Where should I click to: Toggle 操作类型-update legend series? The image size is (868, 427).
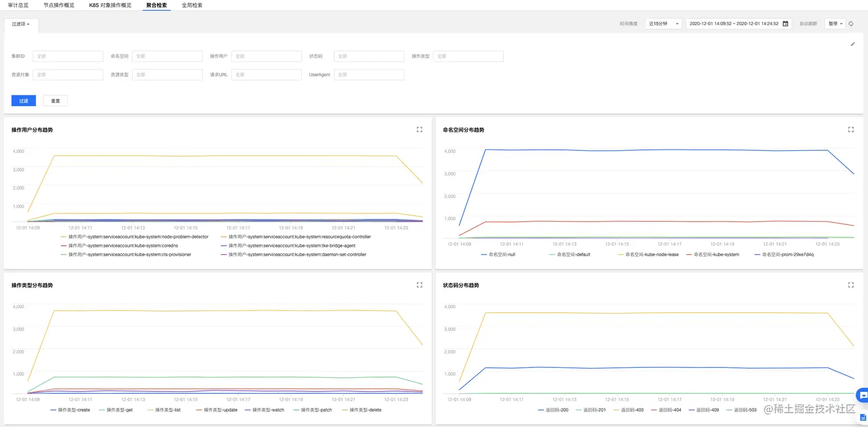pyautogui.click(x=217, y=410)
